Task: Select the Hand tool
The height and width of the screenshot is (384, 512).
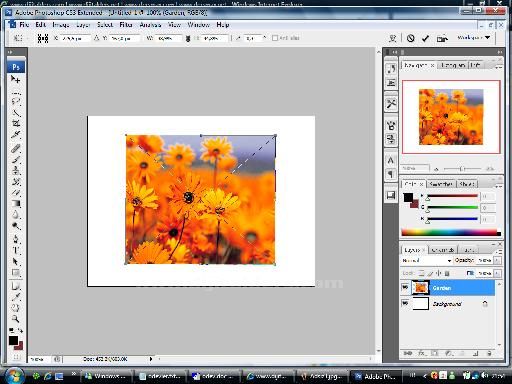Action: [16, 308]
